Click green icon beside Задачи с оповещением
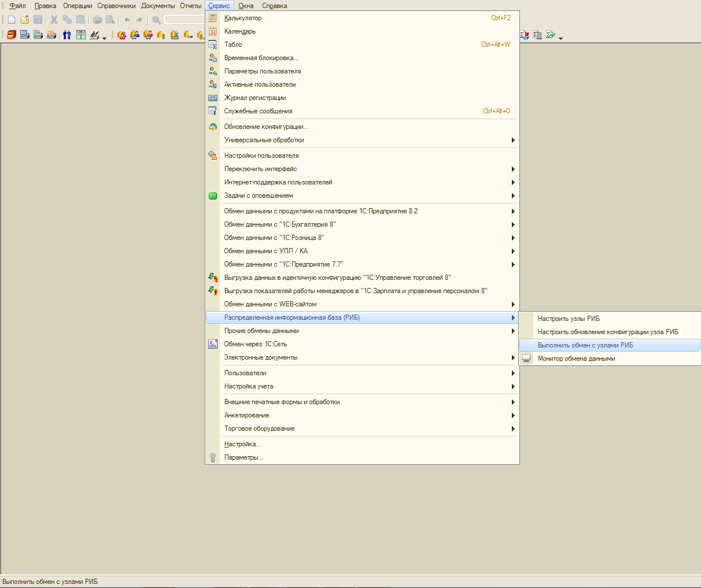Image resolution: width=701 pixels, height=588 pixels. (x=213, y=195)
